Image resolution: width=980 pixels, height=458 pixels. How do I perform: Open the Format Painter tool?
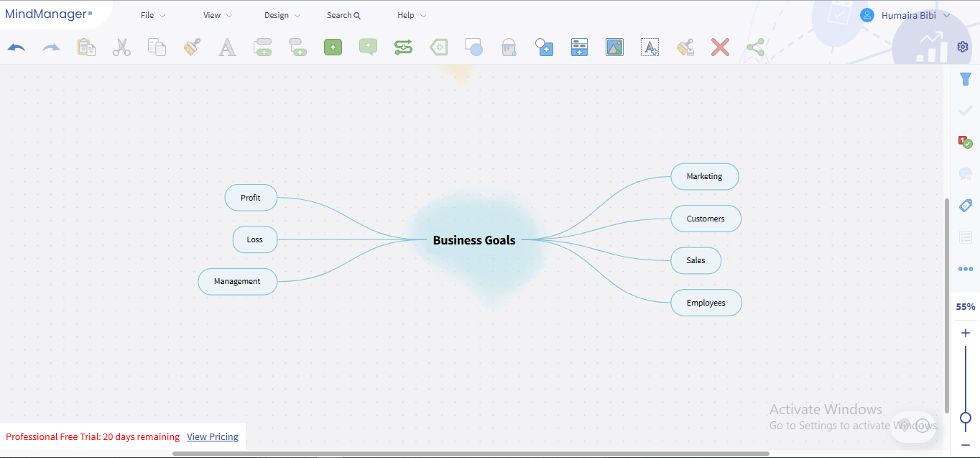191,47
